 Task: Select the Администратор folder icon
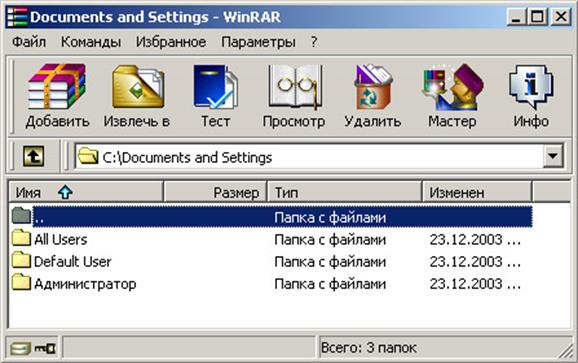[x=21, y=283]
